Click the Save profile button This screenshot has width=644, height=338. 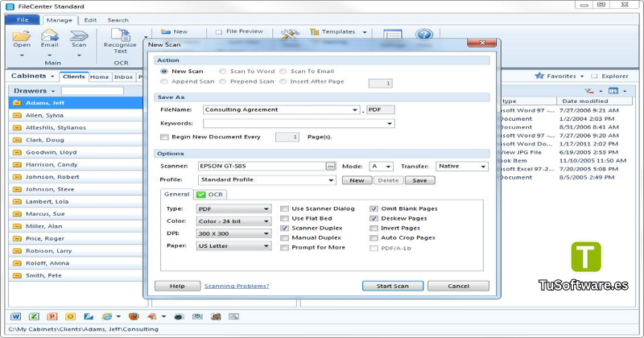click(x=419, y=181)
